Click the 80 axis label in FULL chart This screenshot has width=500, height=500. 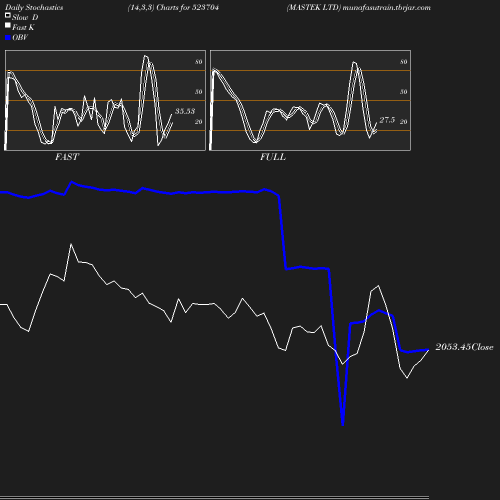[x=404, y=62]
